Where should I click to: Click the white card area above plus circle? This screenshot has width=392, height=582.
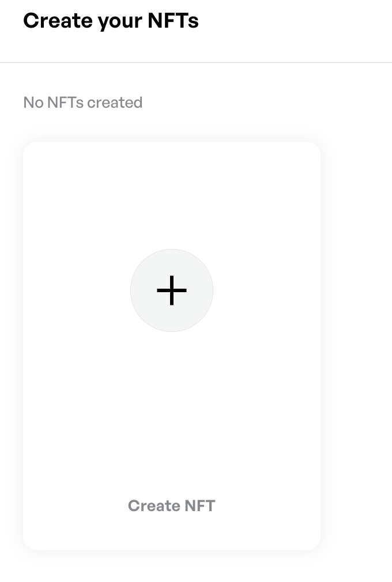coord(172,196)
